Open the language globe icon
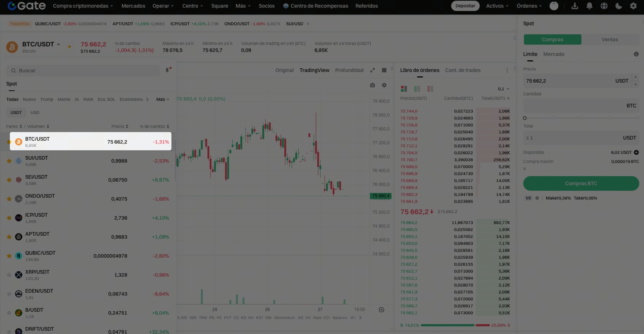Viewport: 644px width, 334px height. tap(604, 6)
